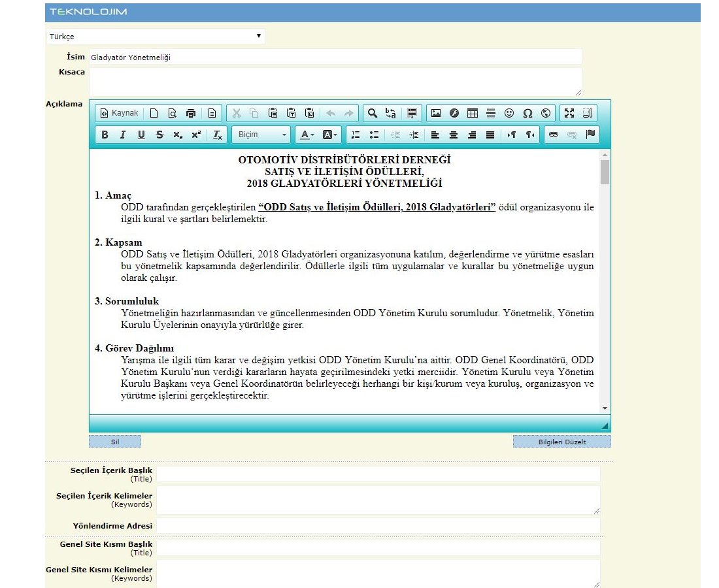Click the Genel Site Kısmı Başlık field
The width and height of the screenshot is (719, 588).
pyautogui.click(x=378, y=548)
